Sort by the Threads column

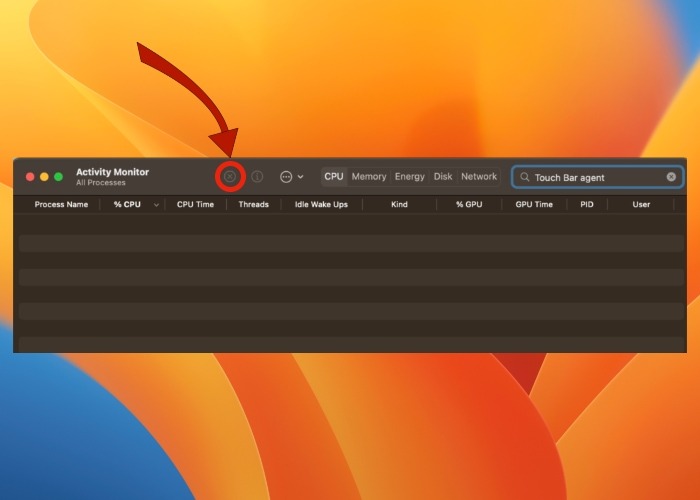click(254, 204)
